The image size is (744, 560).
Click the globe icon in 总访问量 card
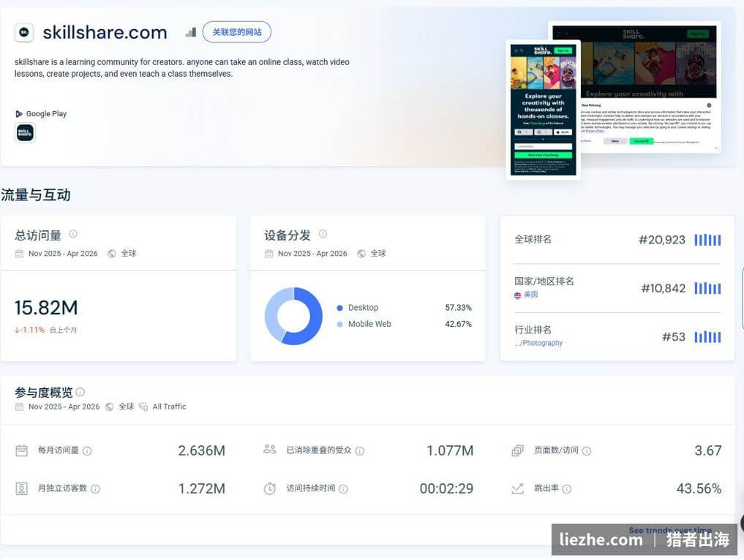point(111,254)
